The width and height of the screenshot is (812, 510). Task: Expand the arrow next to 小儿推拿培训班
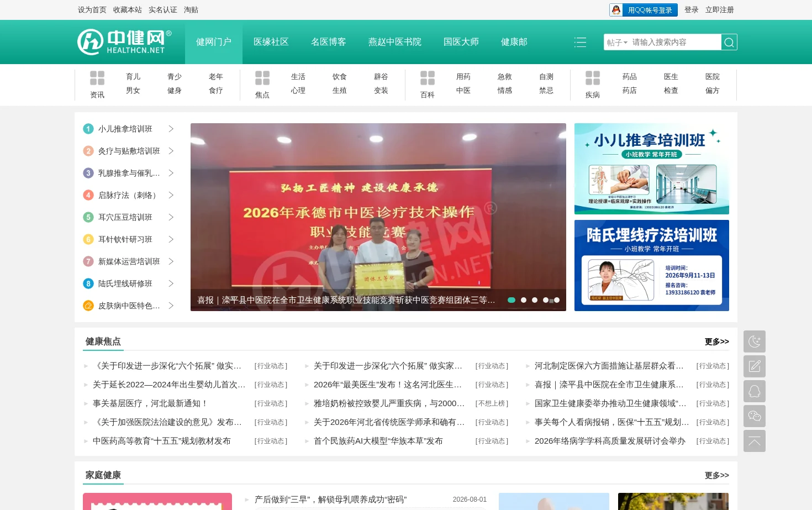click(171, 129)
